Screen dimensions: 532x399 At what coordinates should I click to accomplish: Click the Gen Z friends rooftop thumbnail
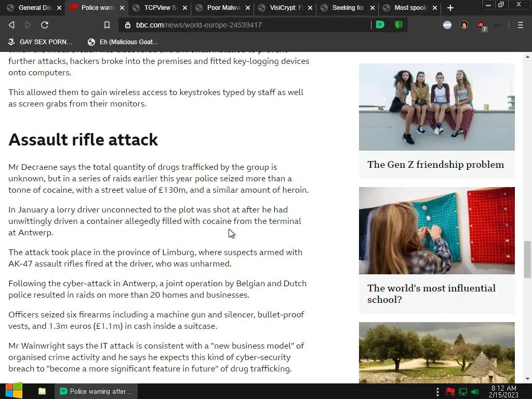(436, 107)
